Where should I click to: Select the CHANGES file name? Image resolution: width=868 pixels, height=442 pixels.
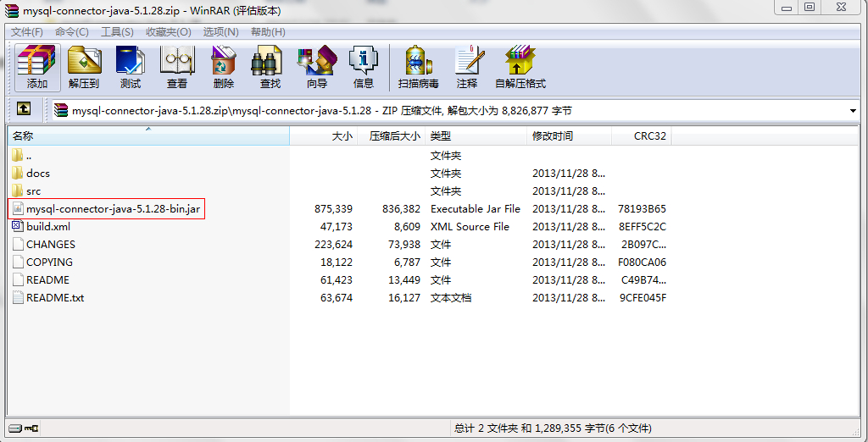point(51,245)
